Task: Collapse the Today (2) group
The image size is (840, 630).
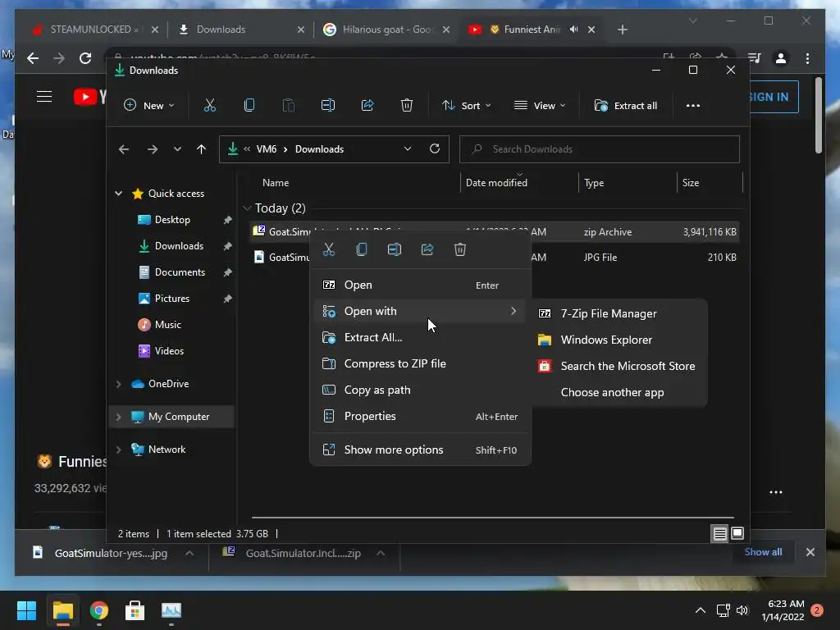Action: pos(247,208)
